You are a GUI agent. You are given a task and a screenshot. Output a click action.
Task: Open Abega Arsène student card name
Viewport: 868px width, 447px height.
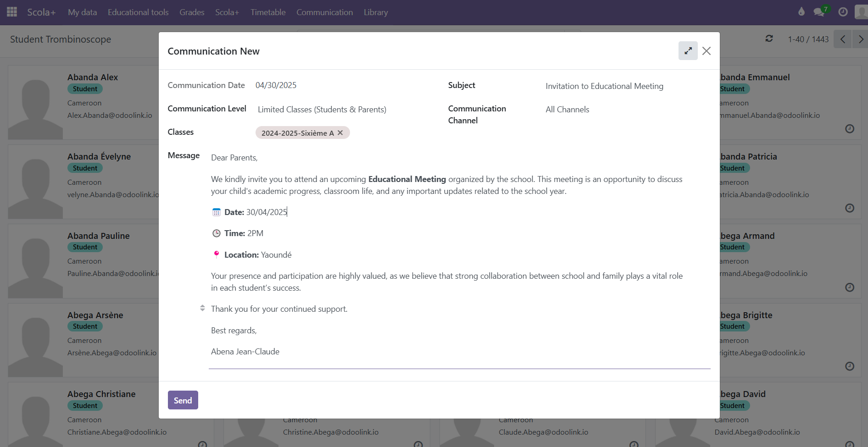click(x=95, y=315)
